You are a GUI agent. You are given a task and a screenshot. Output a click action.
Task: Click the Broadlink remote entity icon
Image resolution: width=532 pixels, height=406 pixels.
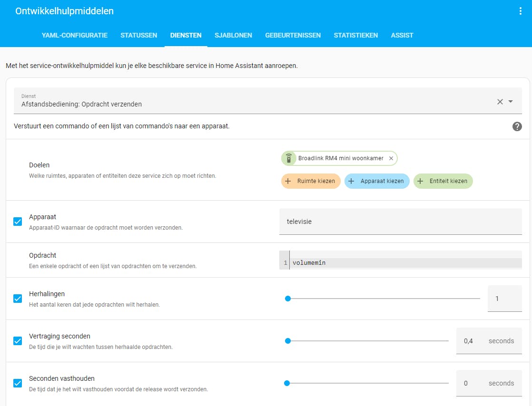click(288, 158)
